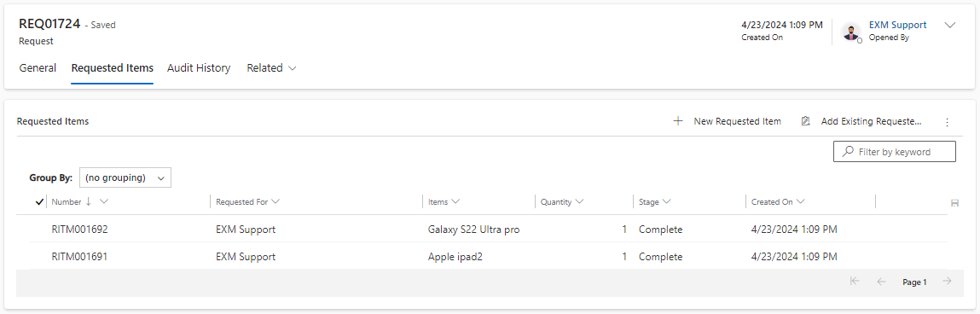Screen dimensions: 980x314
Task: Click the previous page arrow
Action: pyautogui.click(x=881, y=282)
